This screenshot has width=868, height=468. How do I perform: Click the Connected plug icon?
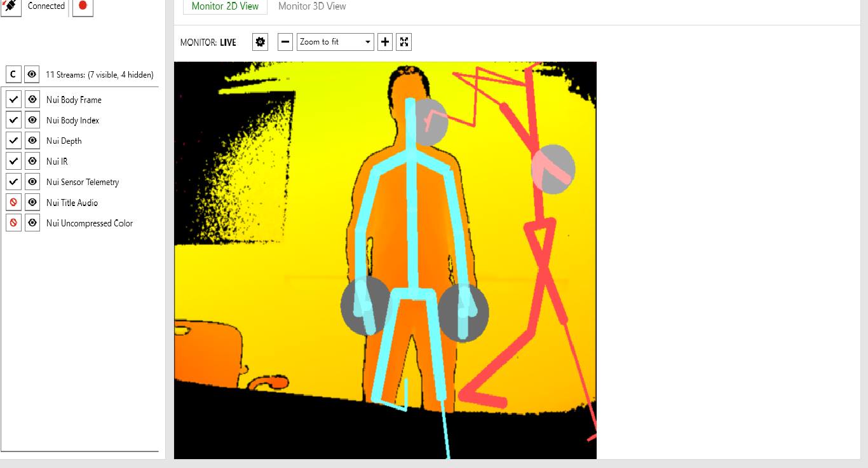[11, 6]
